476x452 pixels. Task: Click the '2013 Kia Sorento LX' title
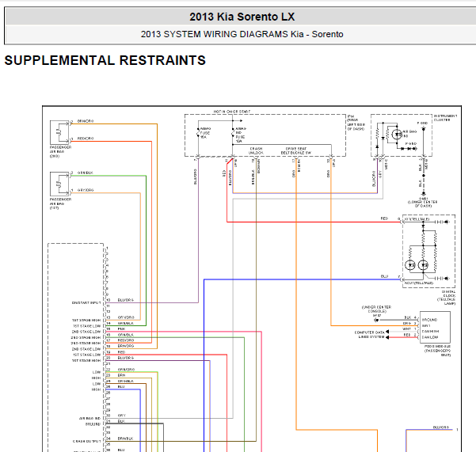click(x=242, y=17)
